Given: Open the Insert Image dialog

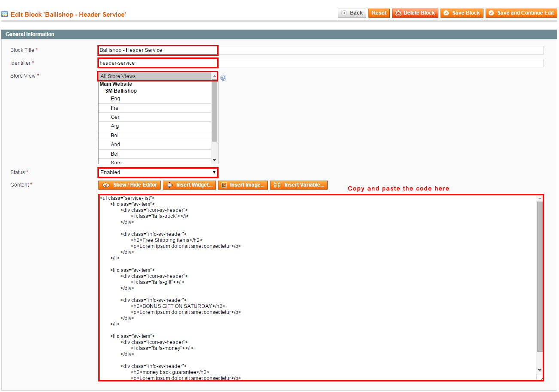Looking at the screenshot, I should pos(243,185).
